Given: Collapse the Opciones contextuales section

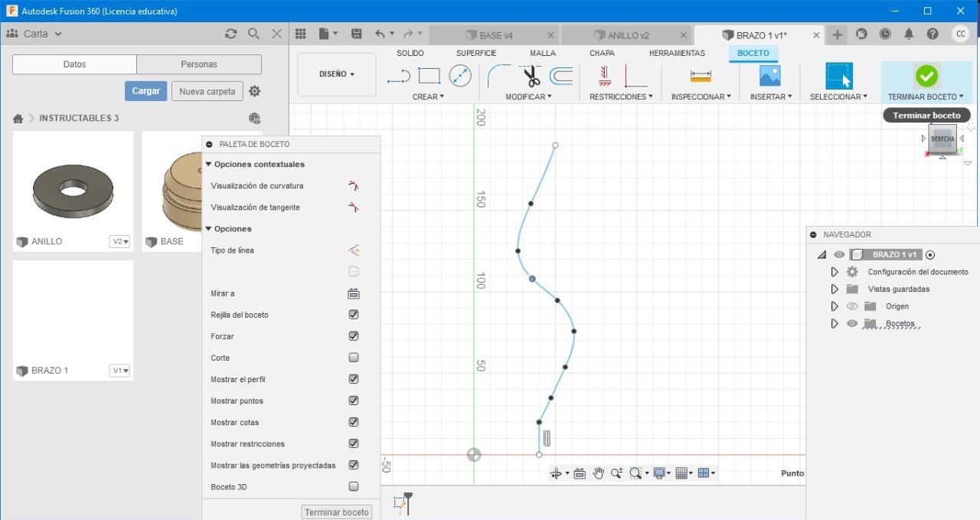Looking at the screenshot, I should pos(208,164).
